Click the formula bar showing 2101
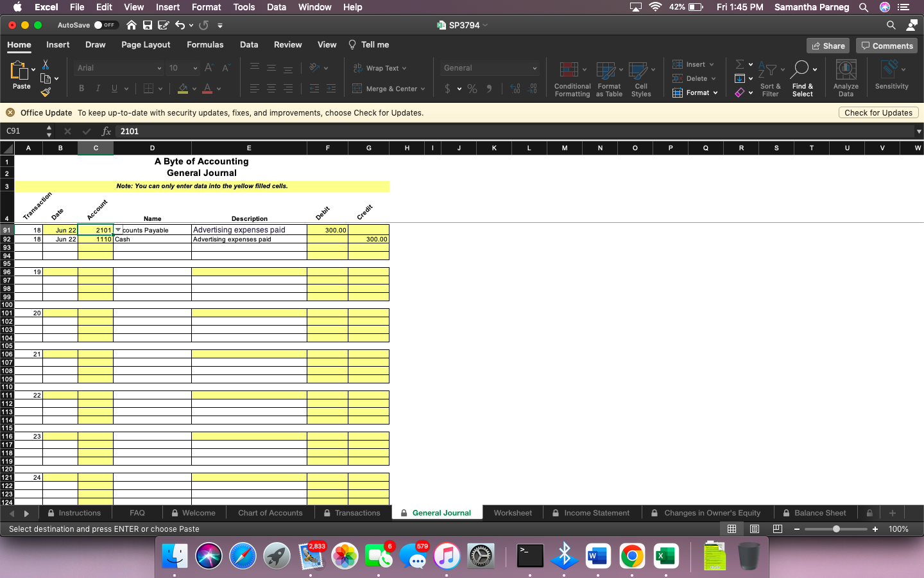 point(513,131)
